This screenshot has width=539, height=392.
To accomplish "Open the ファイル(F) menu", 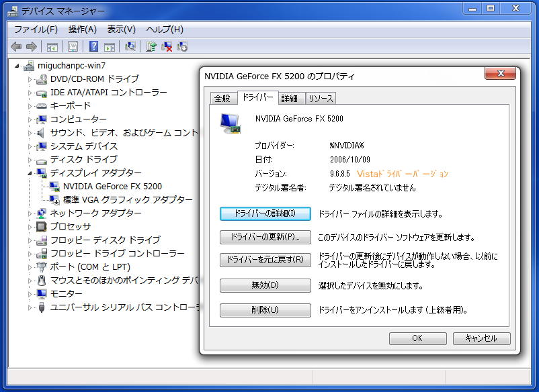I will coord(36,30).
